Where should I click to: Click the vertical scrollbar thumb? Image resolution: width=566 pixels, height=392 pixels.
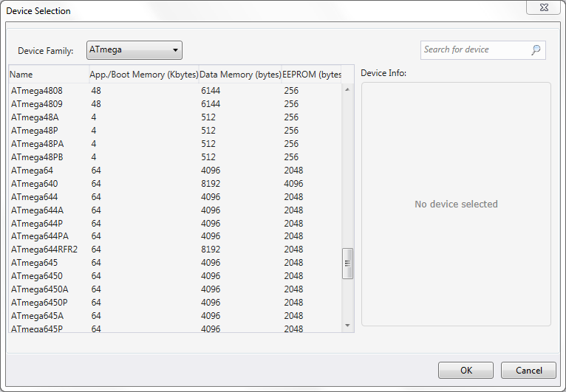point(347,264)
